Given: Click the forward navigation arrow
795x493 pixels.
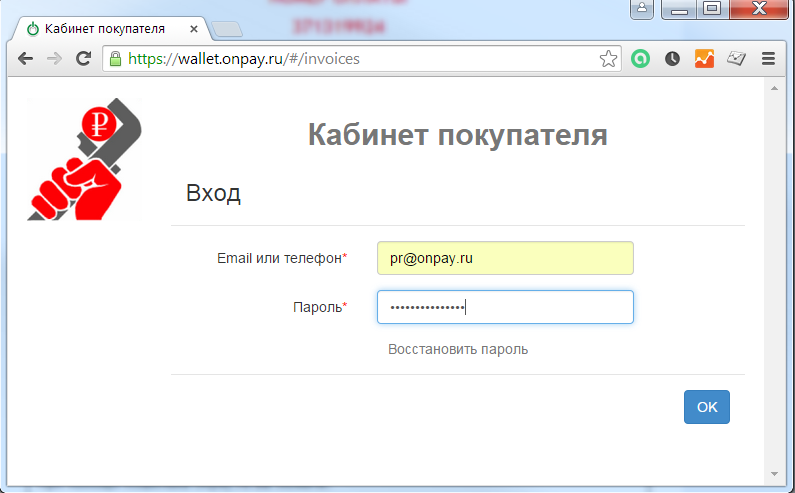Looking at the screenshot, I should (x=54, y=59).
